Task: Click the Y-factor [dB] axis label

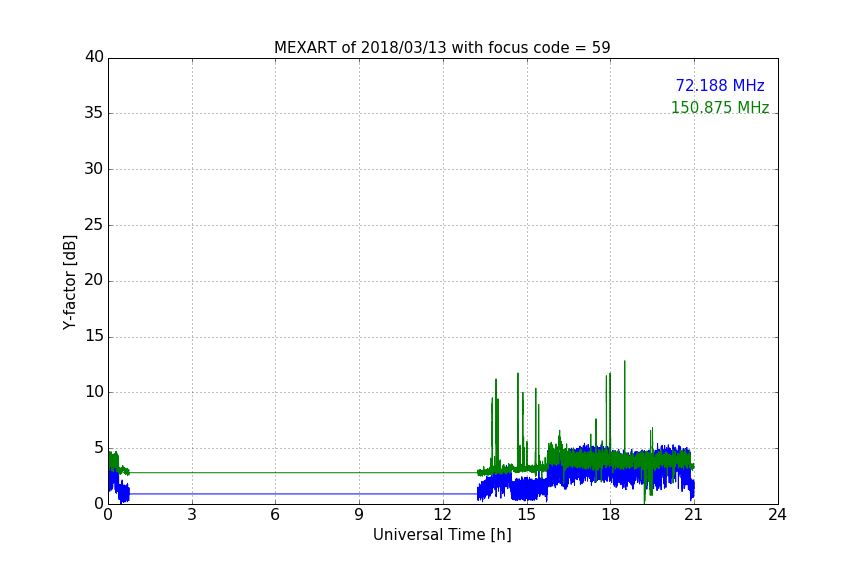Action: tap(69, 282)
